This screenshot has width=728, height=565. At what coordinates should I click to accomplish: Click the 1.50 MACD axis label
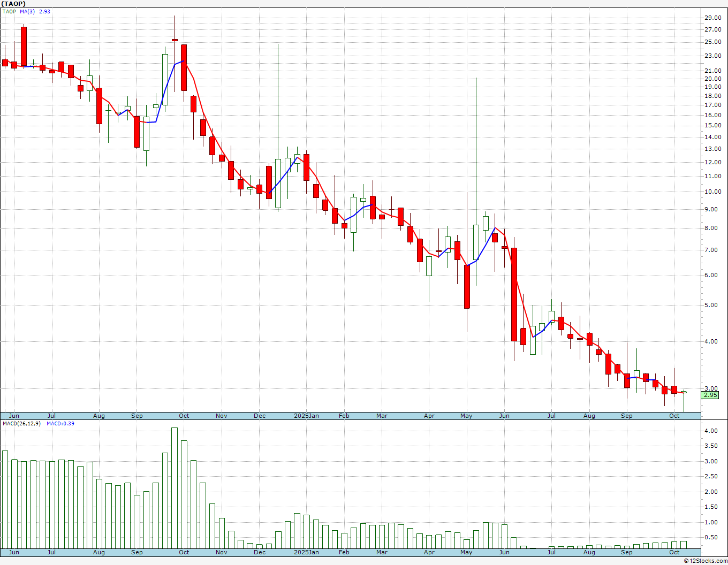tap(711, 507)
